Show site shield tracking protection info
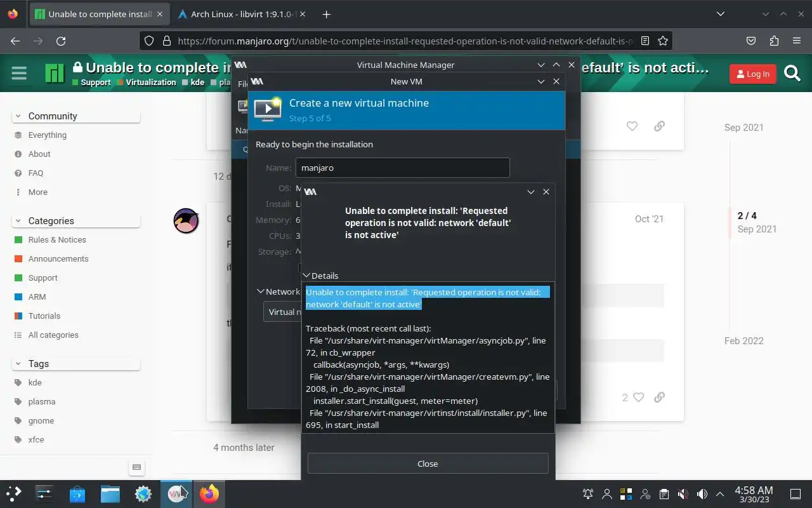Image resolution: width=812 pixels, height=508 pixels. pos(149,41)
